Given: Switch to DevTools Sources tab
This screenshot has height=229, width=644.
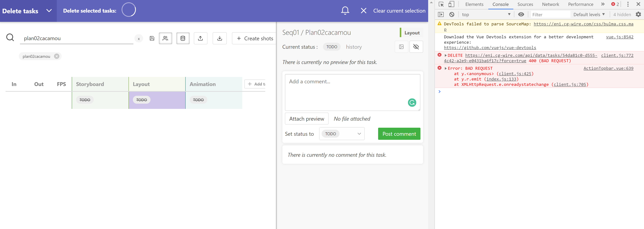Looking at the screenshot, I should [525, 4].
